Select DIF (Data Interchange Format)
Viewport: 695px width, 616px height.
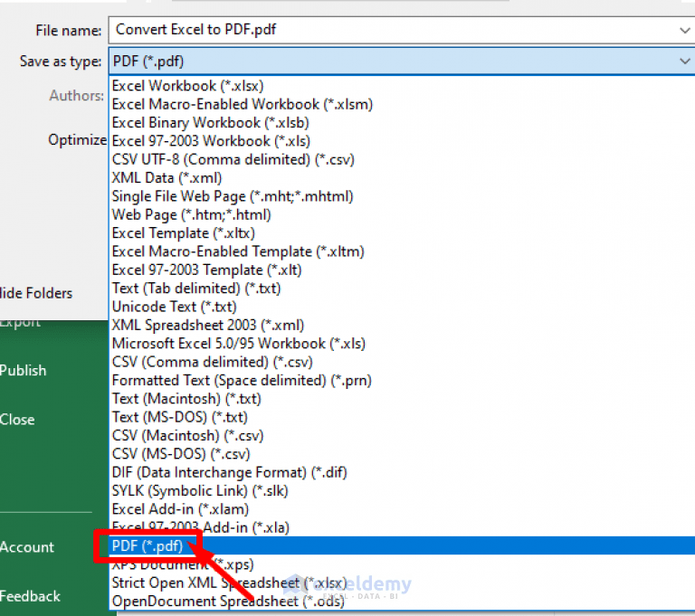coord(402,472)
